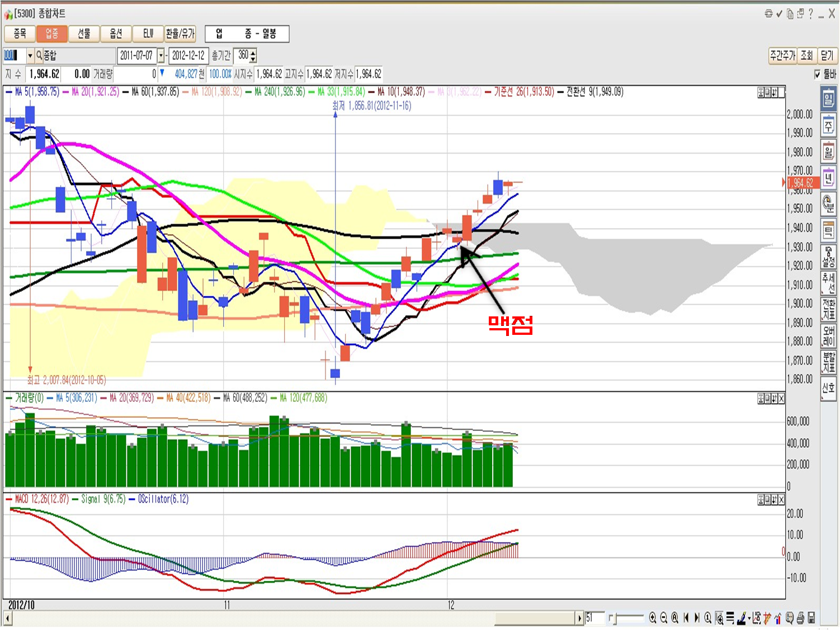The width and height of the screenshot is (840, 630).
Task: Click the link icon in title bar
Action: coord(769,13)
